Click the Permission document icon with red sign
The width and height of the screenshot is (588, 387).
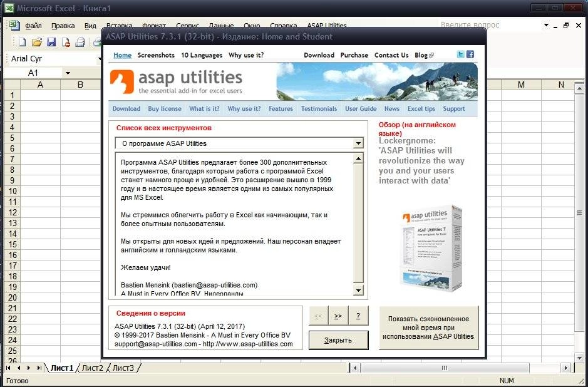66,42
